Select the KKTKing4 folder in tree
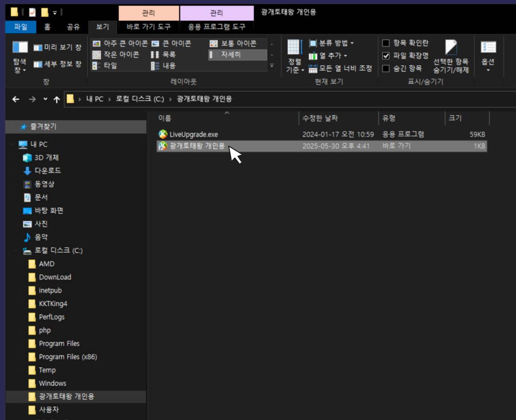Viewport: 516px width, 420px height. coord(53,304)
